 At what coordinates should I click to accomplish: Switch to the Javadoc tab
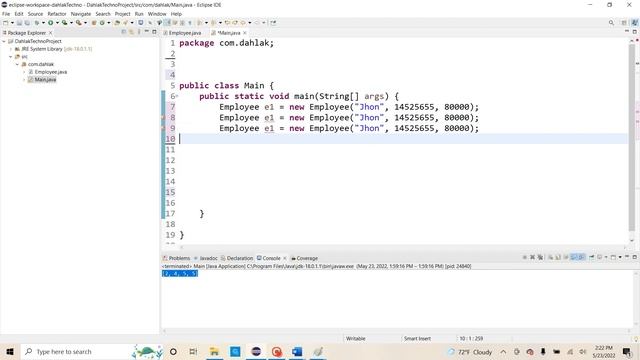click(205, 258)
